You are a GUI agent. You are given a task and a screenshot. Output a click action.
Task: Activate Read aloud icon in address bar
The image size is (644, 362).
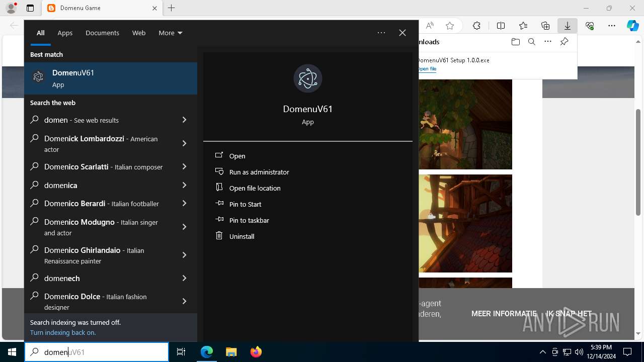(x=430, y=26)
